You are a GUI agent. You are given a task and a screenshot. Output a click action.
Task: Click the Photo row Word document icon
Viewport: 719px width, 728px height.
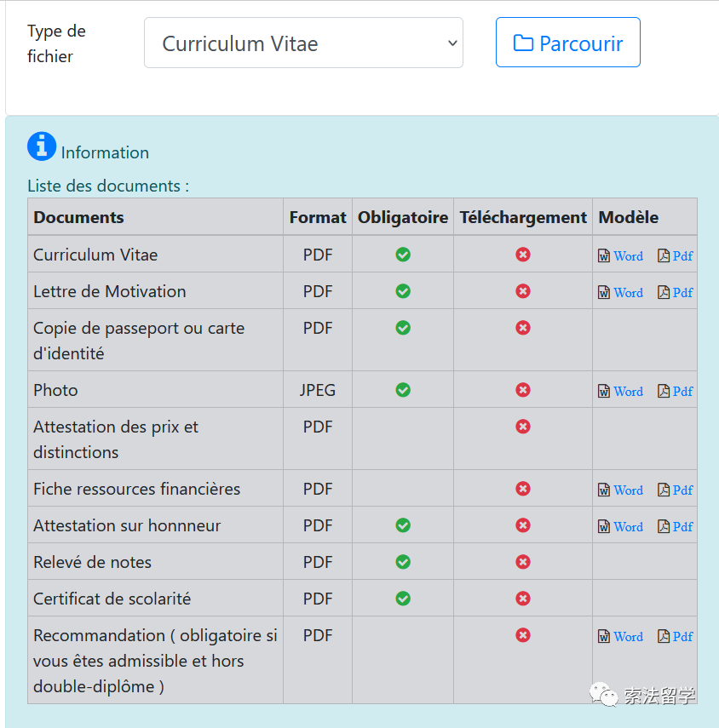604,392
